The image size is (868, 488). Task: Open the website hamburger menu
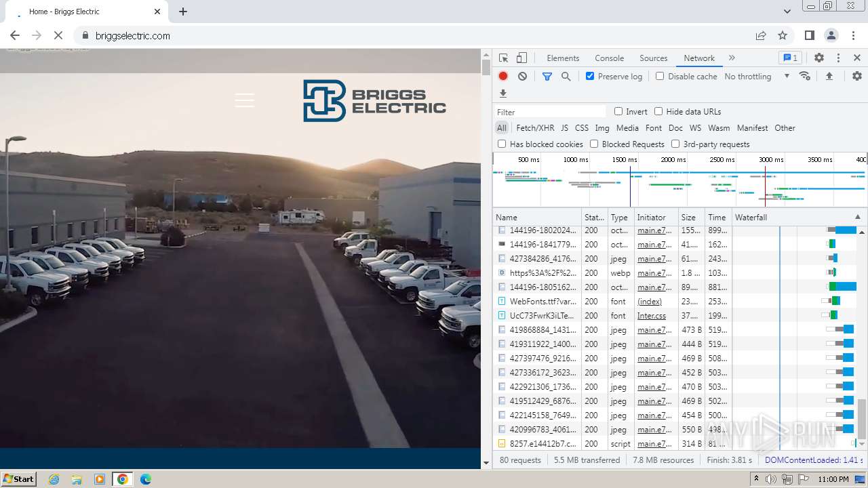click(245, 100)
